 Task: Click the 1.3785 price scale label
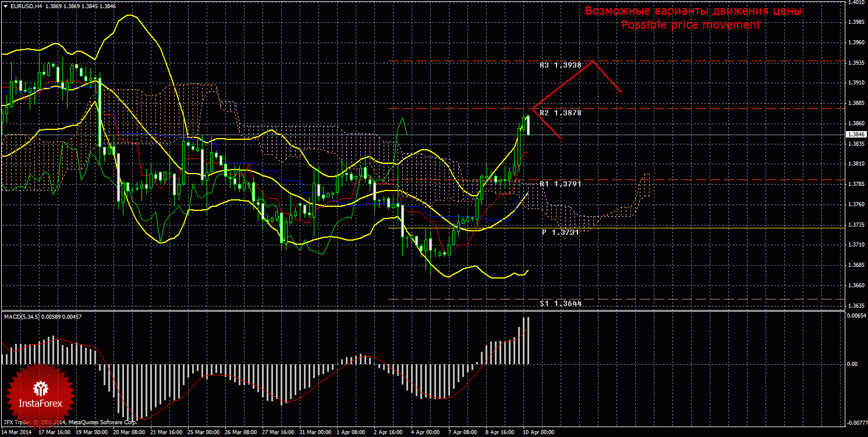[856, 185]
